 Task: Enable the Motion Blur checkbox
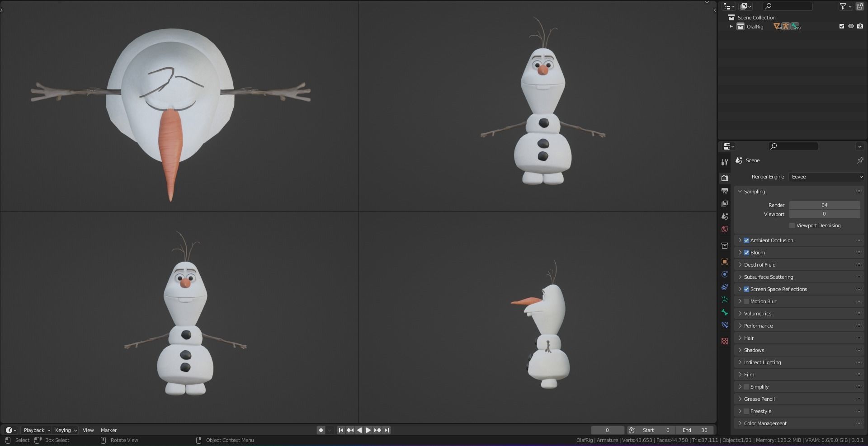click(746, 301)
